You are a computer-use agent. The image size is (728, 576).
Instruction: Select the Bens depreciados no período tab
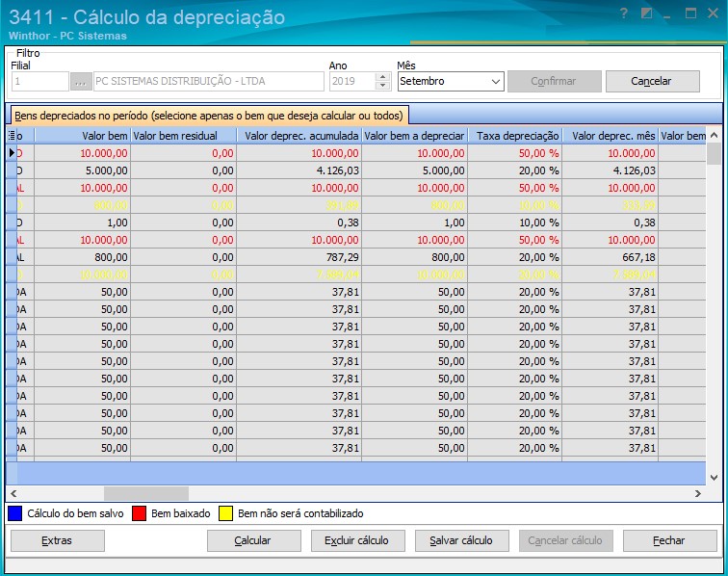click(x=209, y=116)
